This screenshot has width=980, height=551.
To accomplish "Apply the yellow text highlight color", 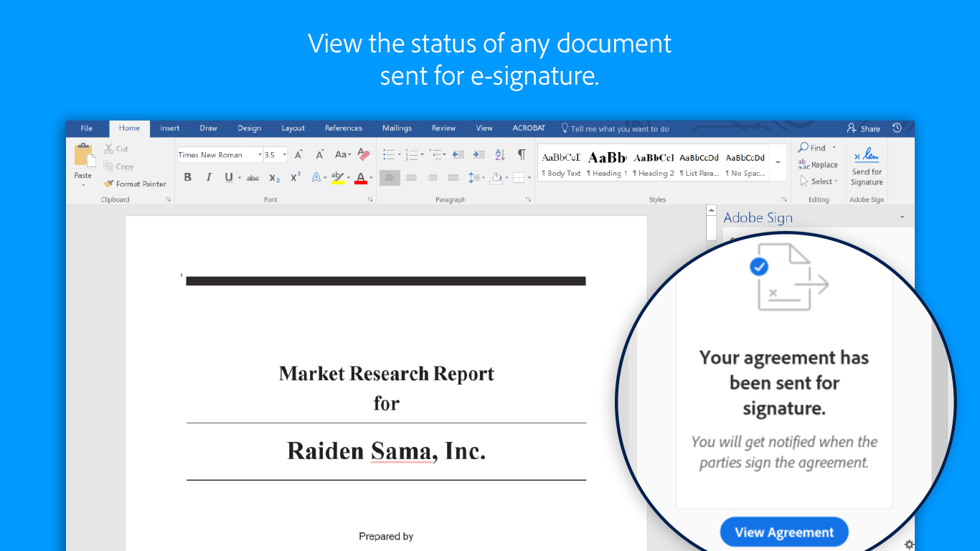I will click(x=337, y=177).
